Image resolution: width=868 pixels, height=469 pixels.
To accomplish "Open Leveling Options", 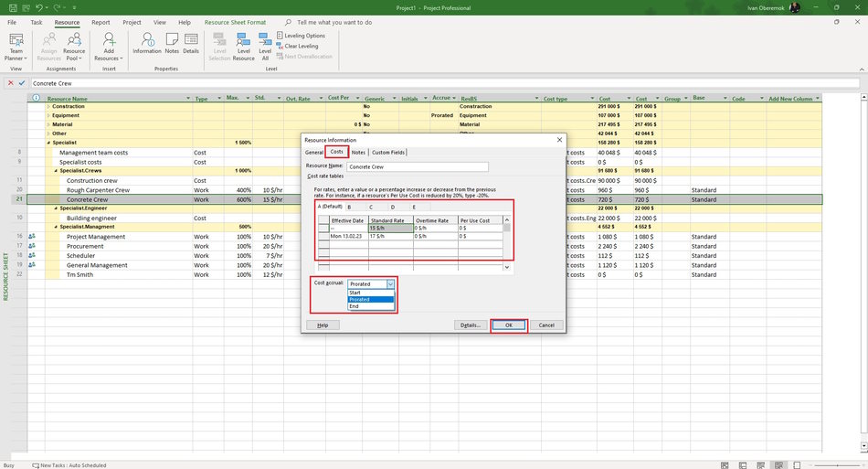I will (x=301, y=36).
